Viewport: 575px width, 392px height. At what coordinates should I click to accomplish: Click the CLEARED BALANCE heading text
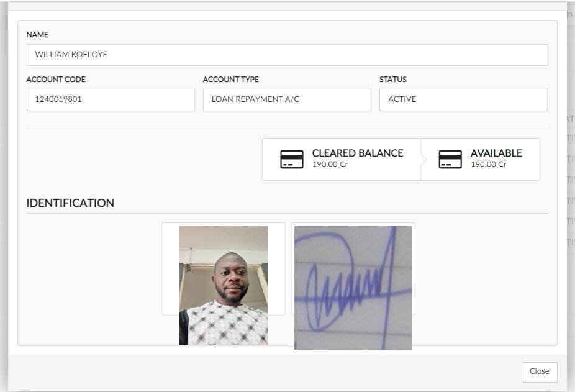point(358,153)
